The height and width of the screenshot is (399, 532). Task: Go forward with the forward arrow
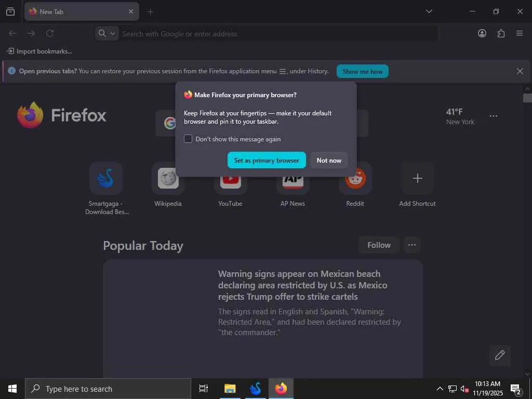click(31, 33)
